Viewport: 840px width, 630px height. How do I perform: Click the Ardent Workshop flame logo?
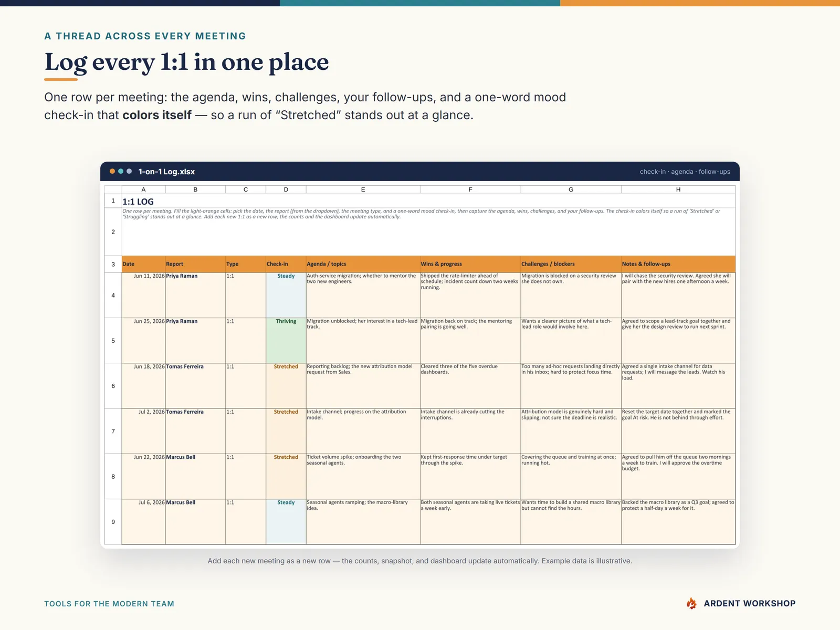point(692,603)
